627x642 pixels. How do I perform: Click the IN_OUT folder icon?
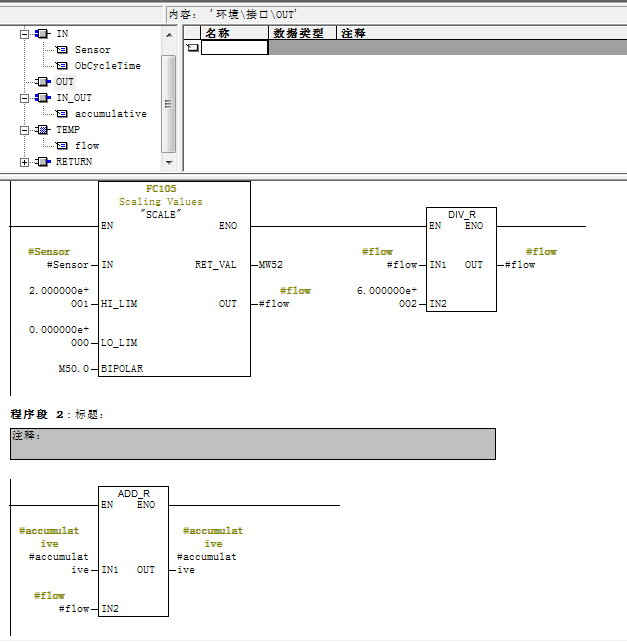[x=43, y=98]
